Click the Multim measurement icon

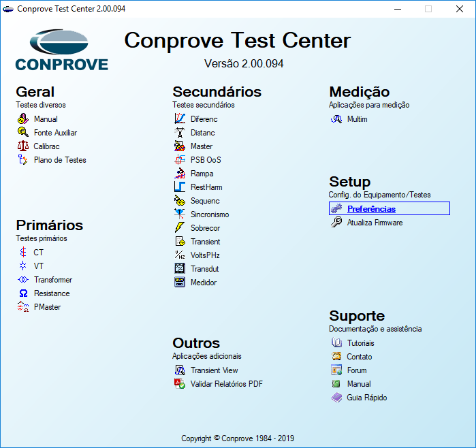pos(336,118)
